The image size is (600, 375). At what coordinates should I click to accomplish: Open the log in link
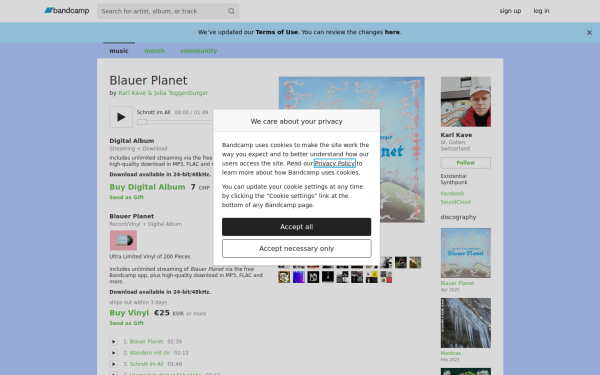coord(541,11)
